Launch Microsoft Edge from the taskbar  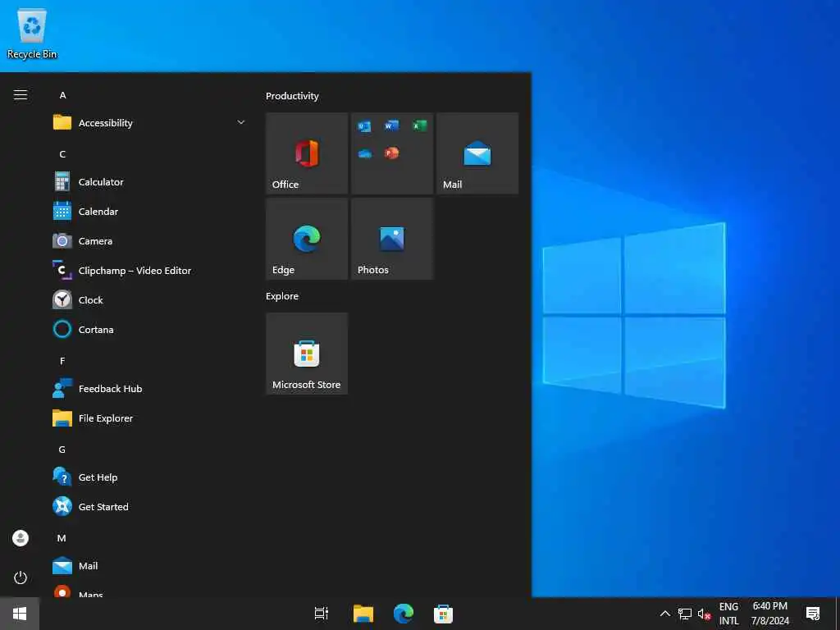(x=404, y=614)
